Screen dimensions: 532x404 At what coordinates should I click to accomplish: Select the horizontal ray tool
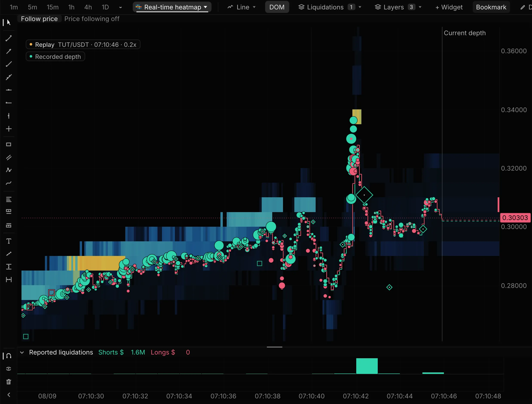pos(9,103)
